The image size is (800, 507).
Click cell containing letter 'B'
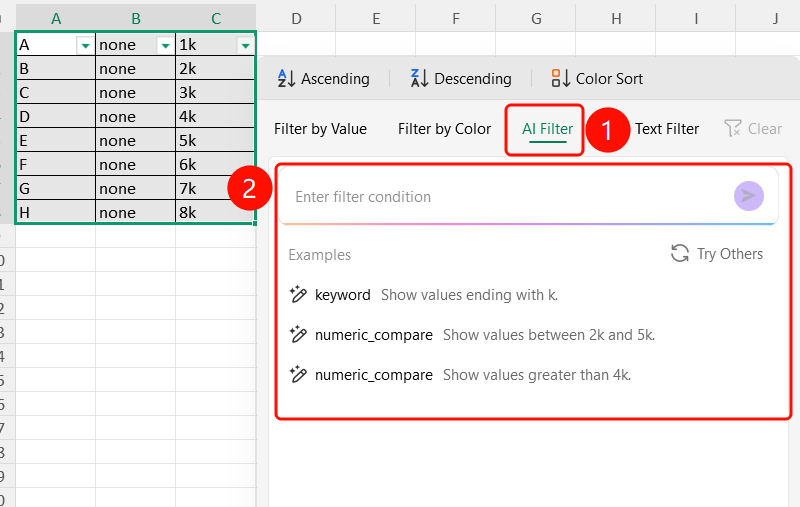(56, 69)
